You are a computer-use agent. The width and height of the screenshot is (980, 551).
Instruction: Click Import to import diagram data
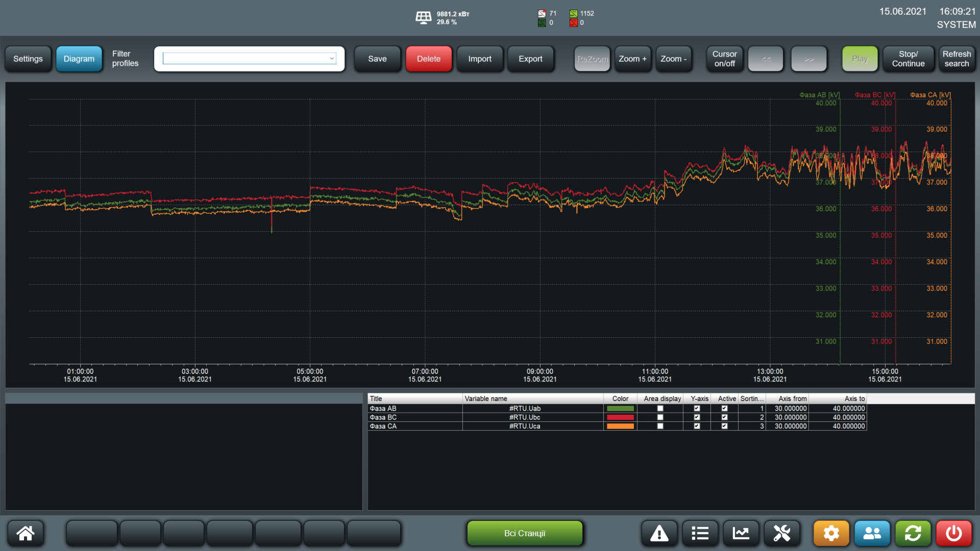(x=481, y=59)
